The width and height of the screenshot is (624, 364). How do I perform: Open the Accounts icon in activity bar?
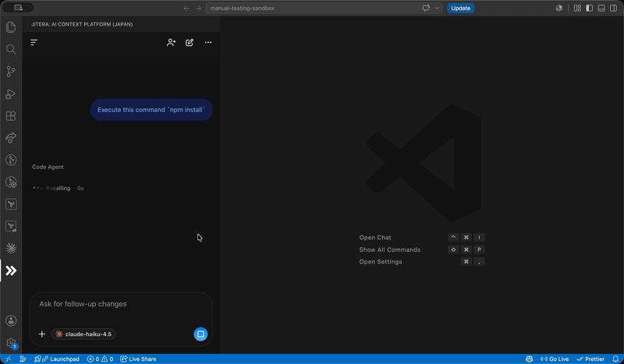tap(11, 320)
